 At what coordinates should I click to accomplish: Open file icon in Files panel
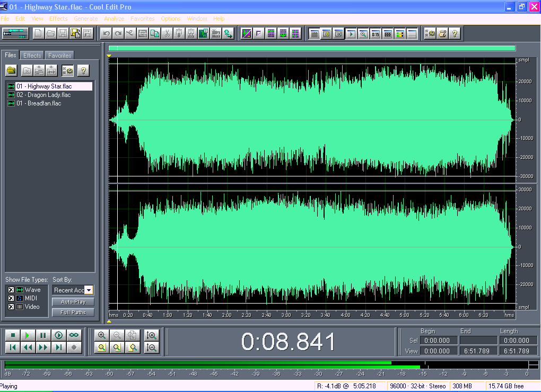click(11, 70)
